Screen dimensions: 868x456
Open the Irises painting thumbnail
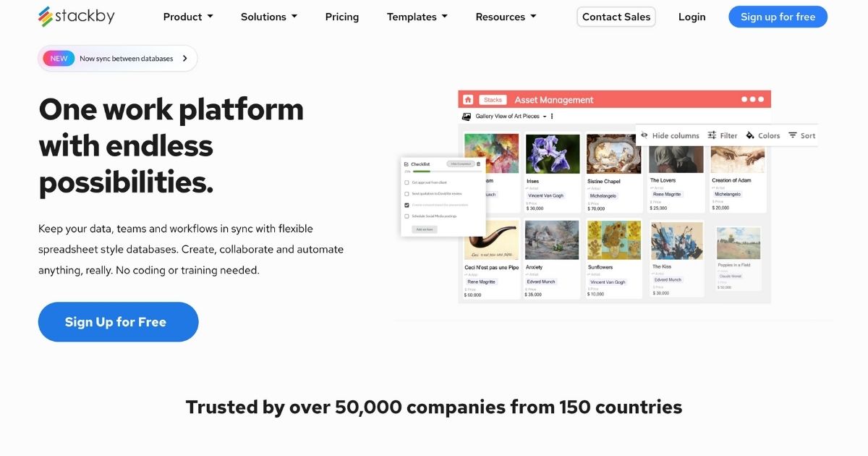pos(553,153)
